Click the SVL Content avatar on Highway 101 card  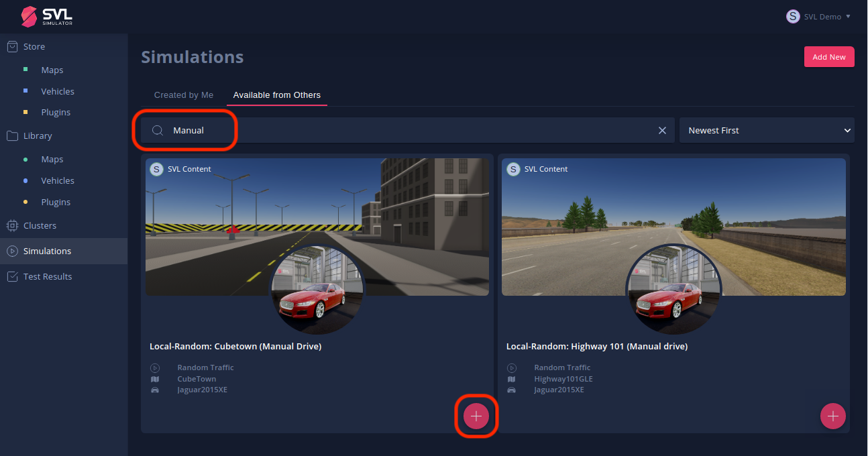click(514, 169)
